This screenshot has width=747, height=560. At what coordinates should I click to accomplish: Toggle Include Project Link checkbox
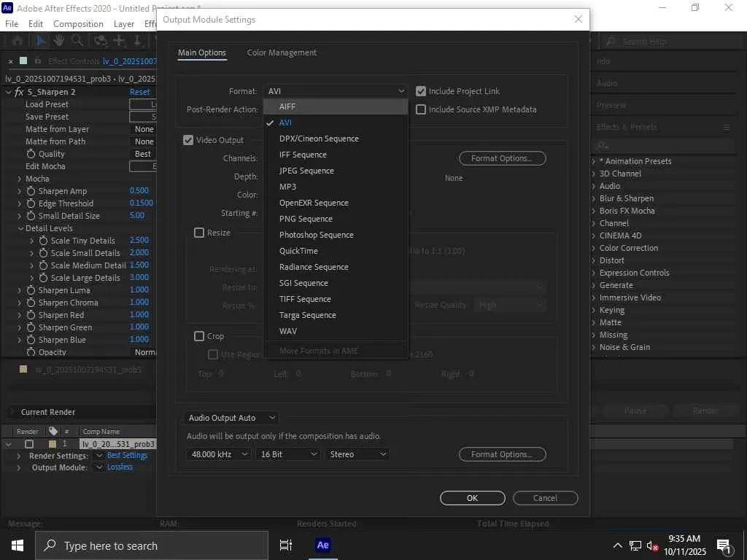(421, 91)
